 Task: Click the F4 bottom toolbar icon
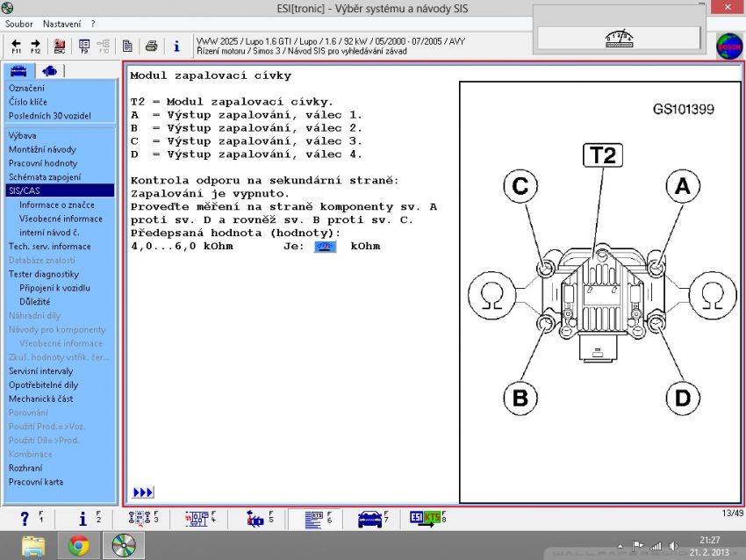(197, 519)
